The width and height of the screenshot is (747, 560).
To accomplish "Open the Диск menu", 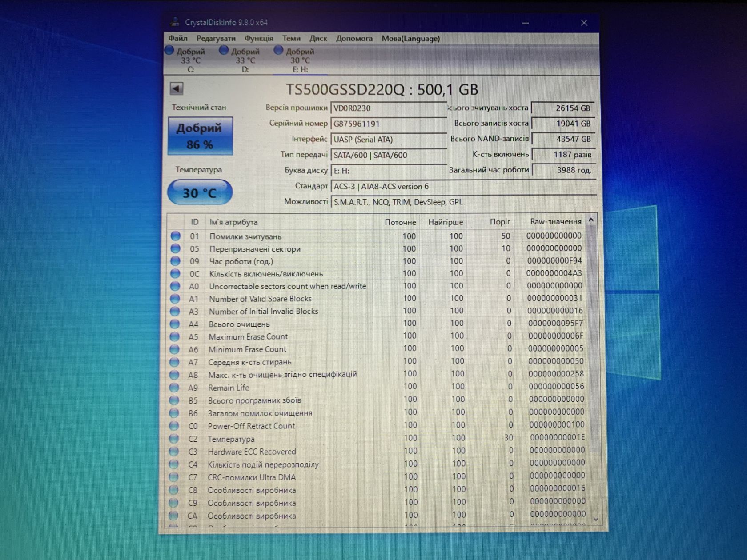I will [318, 38].
